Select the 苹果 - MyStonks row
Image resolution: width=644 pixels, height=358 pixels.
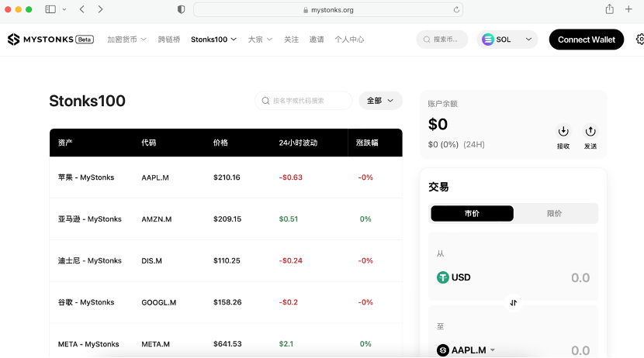pyautogui.click(x=226, y=177)
